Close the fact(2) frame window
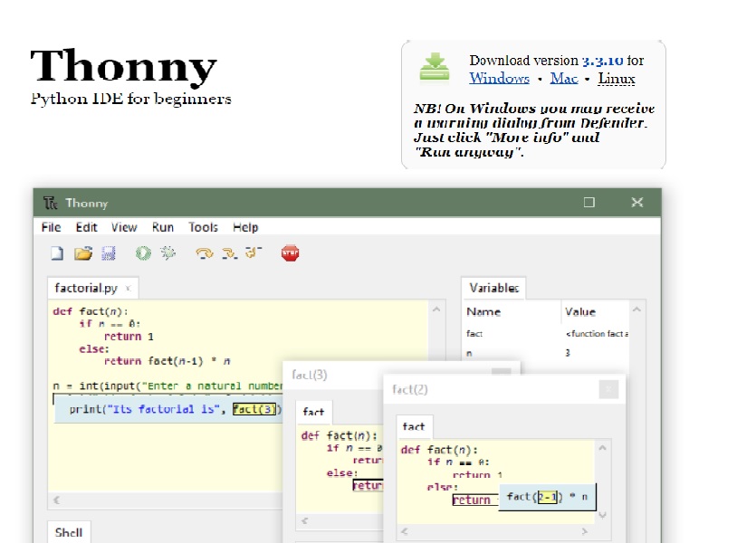This screenshot has height=543, width=756. pos(608,389)
